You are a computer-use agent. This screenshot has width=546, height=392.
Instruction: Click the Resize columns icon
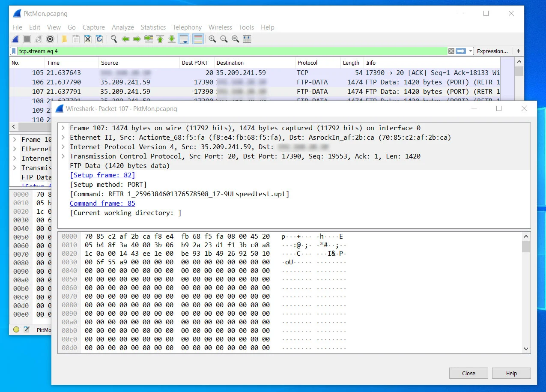247,39
